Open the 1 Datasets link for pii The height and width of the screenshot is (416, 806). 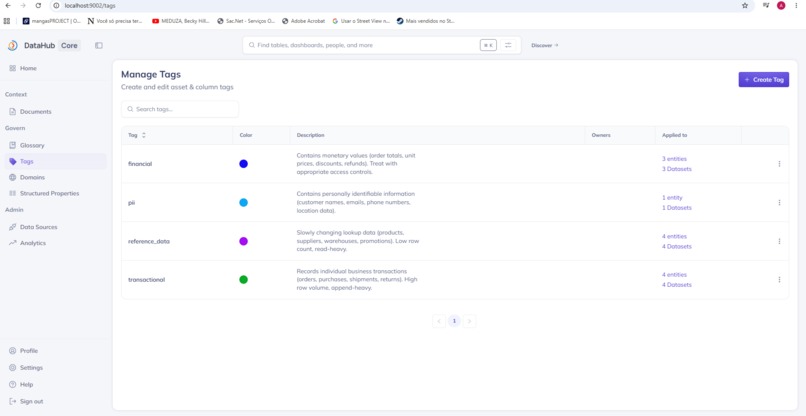(676, 208)
